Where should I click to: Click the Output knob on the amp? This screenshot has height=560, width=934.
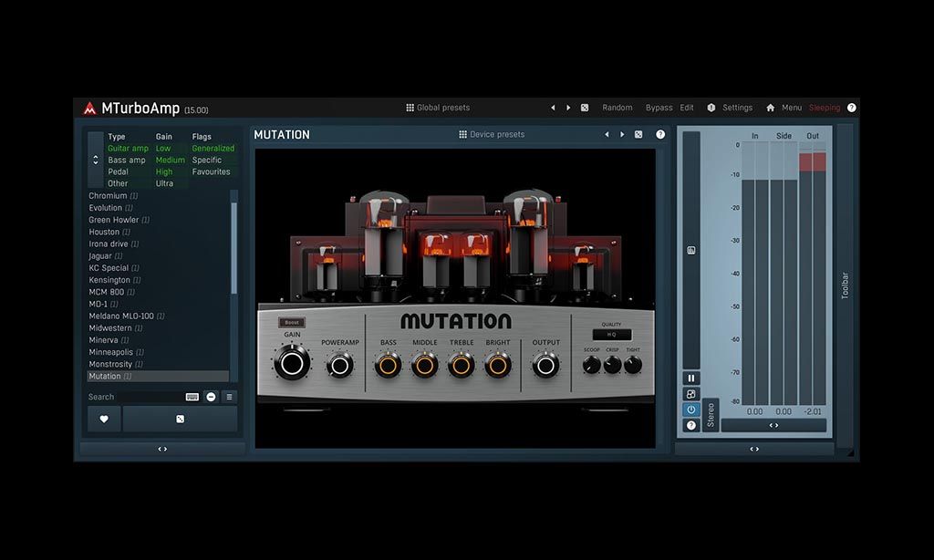pos(545,365)
